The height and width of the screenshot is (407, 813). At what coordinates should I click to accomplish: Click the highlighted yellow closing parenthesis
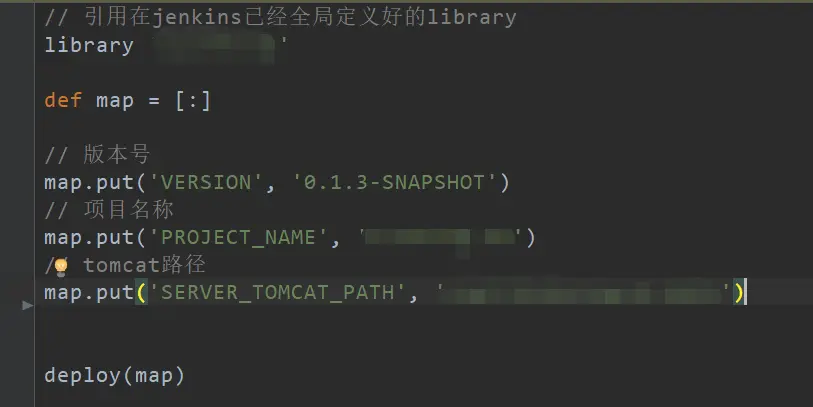coord(738,293)
